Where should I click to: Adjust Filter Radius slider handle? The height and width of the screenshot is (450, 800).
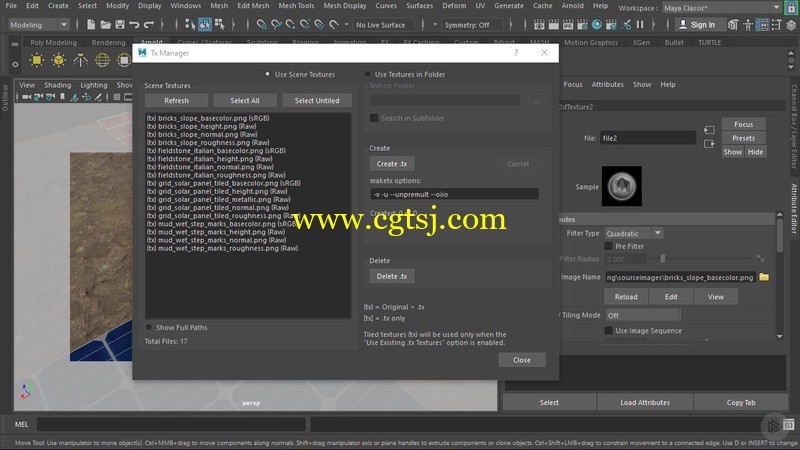(x=662, y=259)
